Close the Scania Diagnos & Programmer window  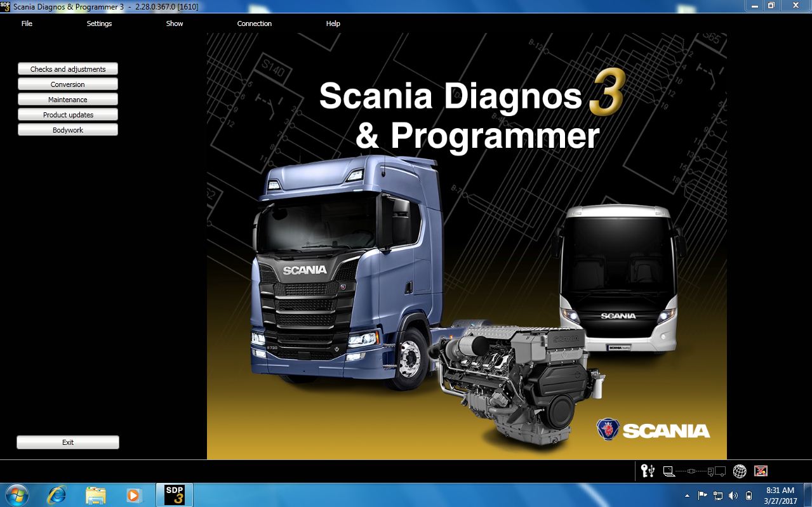[794, 6]
